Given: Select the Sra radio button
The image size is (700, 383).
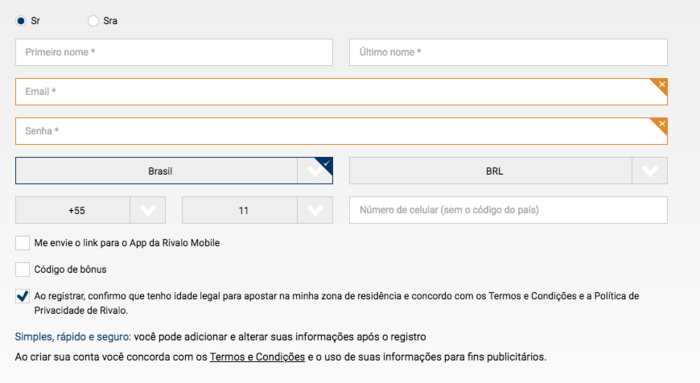Looking at the screenshot, I should click(93, 21).
